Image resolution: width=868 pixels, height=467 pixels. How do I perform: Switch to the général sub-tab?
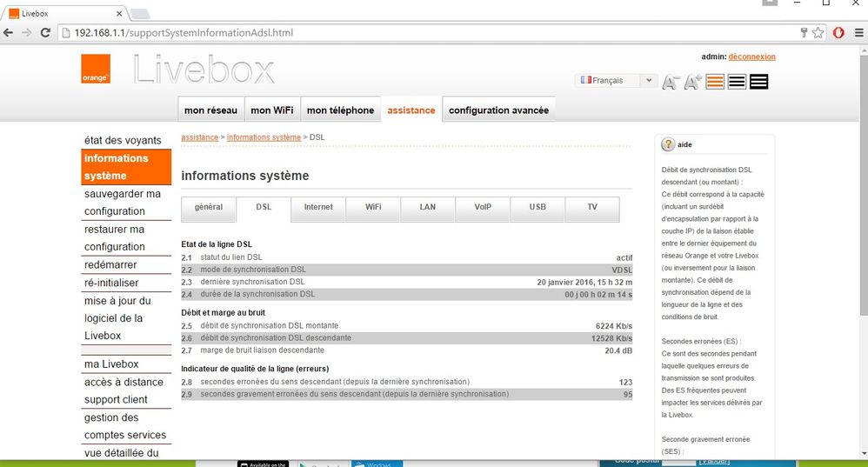pyautogui.click(x=209, y=209)
